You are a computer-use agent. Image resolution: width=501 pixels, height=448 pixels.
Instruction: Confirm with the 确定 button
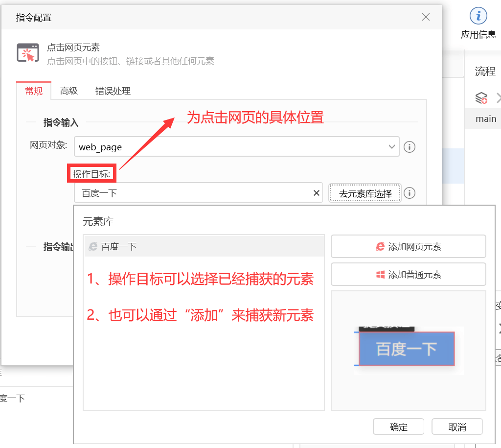click(x=398, y=427)
